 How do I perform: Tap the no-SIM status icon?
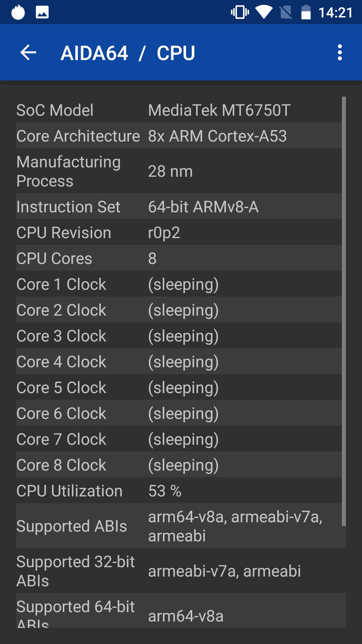coord(286,12)
